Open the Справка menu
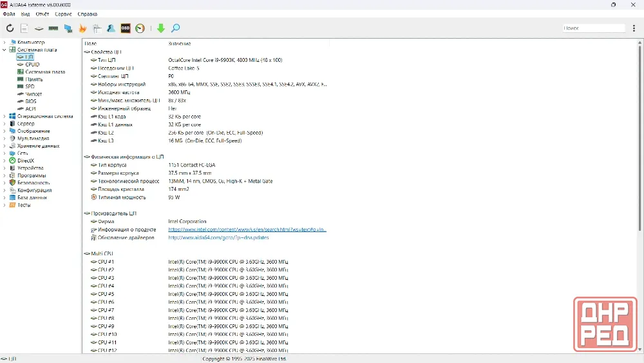This screenshot has width=644, height=363. coord(88,14)
